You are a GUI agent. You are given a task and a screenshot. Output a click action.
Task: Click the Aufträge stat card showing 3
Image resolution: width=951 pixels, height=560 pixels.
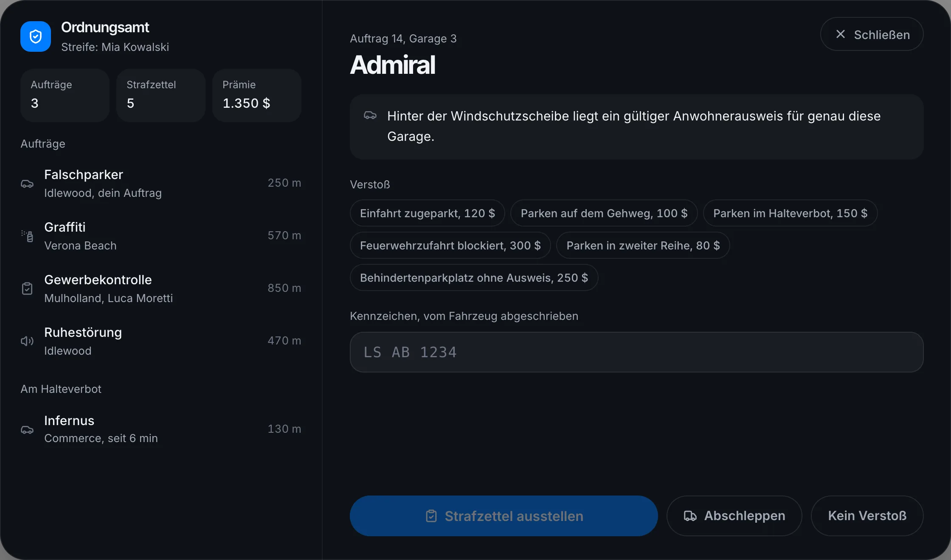(65, 95)
